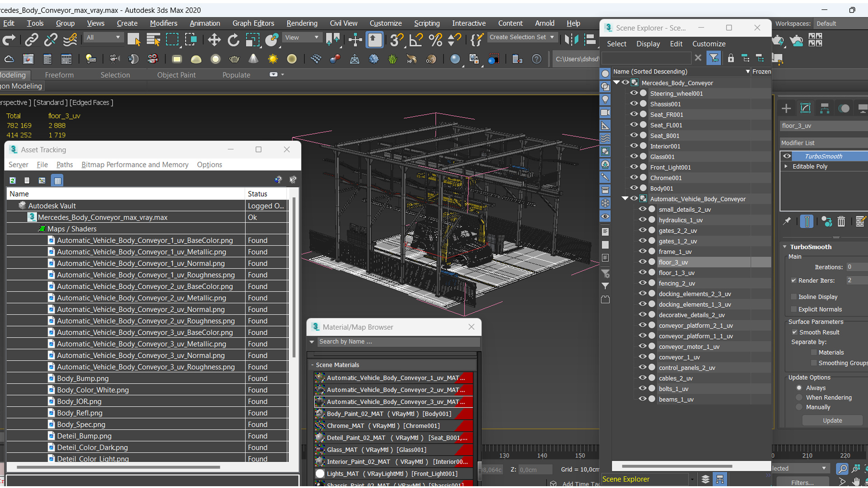Open Create tab plus icon in command panel
This screenshot has width=868, height=488.
click(x=786, y=108)
